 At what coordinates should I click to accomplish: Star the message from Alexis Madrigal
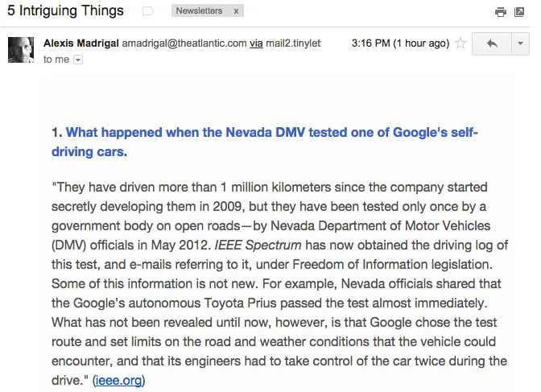pyautogui.click(x=460, y=43)
